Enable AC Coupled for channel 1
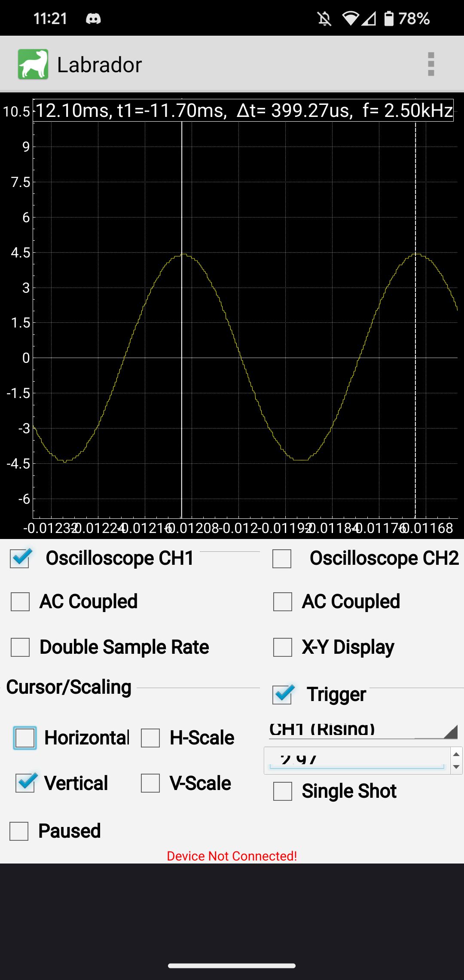This screenshot has height=980, width=464. coord(19,601)
